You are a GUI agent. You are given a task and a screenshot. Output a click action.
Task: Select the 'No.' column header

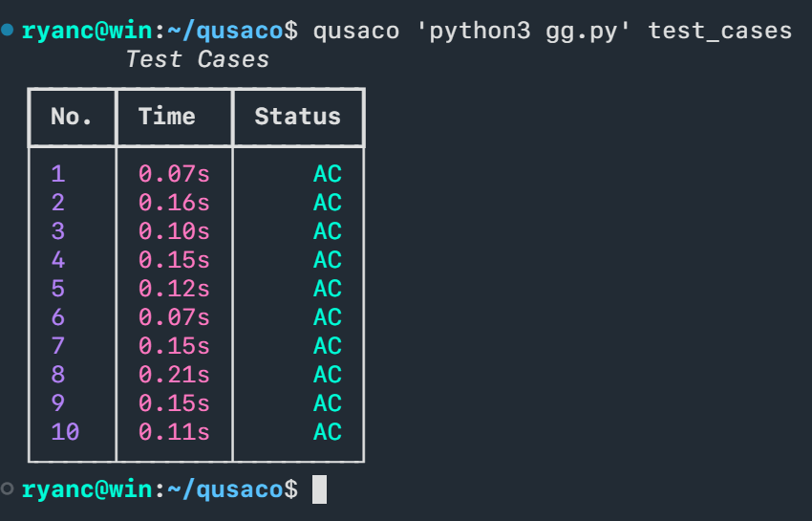click(72, 117)
